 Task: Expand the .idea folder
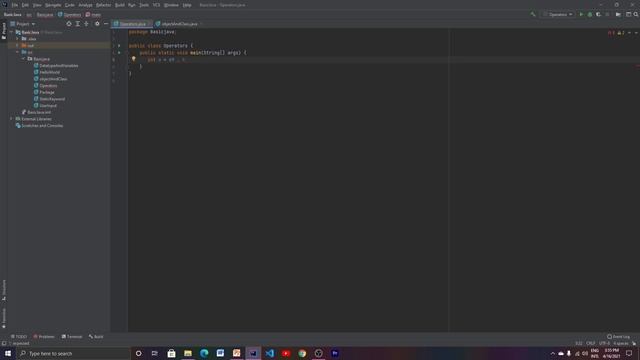click(18, 39)
